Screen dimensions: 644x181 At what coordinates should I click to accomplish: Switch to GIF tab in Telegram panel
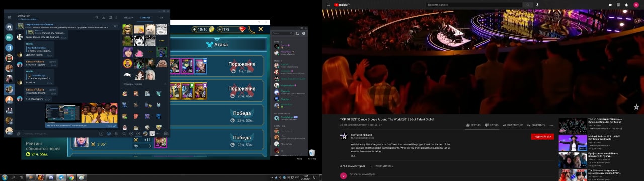(161, 17)
